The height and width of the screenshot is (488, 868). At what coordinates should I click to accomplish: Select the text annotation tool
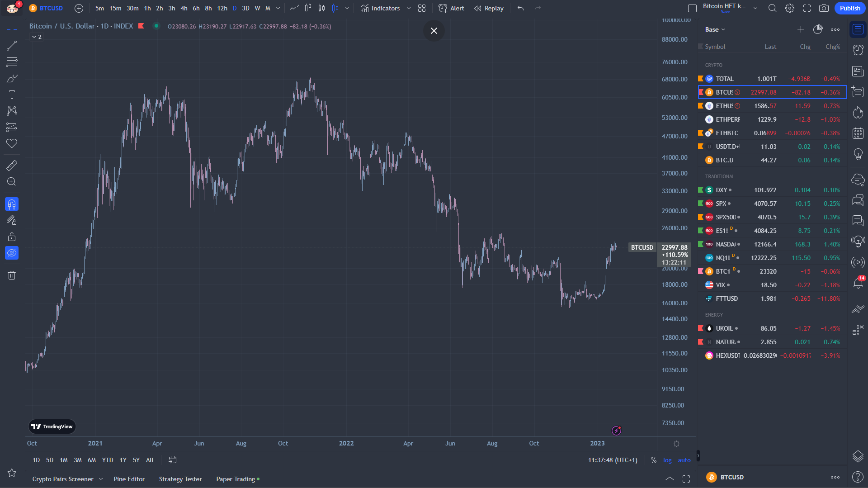click(x=12, y=94)
